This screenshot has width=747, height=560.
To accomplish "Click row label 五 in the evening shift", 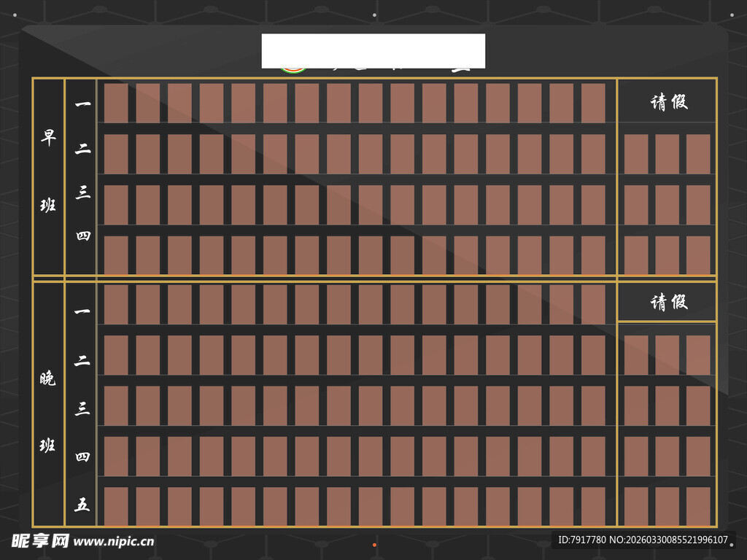I will click(x=82, y=505).
